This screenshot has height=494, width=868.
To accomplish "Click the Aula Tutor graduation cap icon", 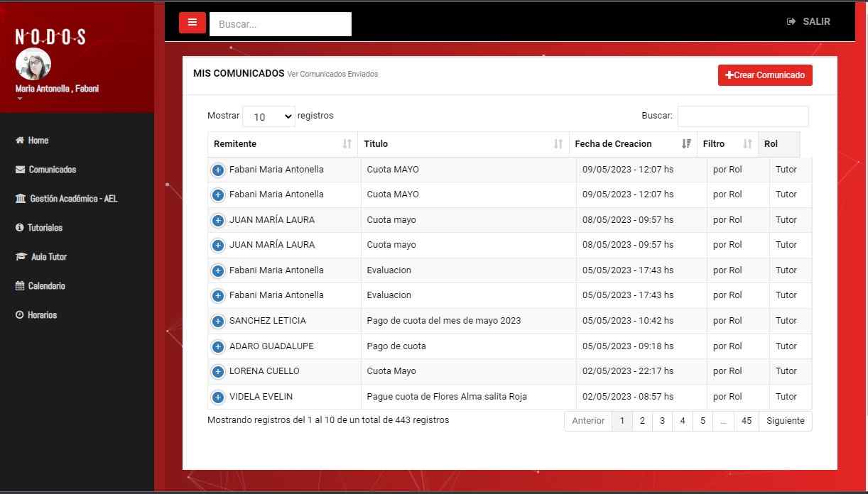I will 21,257.
